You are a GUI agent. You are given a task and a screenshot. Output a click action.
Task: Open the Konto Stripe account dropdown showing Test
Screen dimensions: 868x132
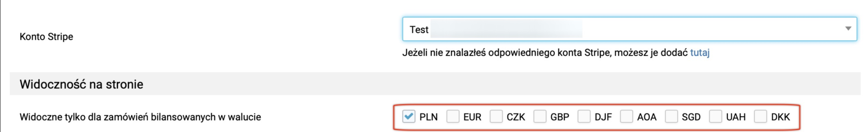629,29
